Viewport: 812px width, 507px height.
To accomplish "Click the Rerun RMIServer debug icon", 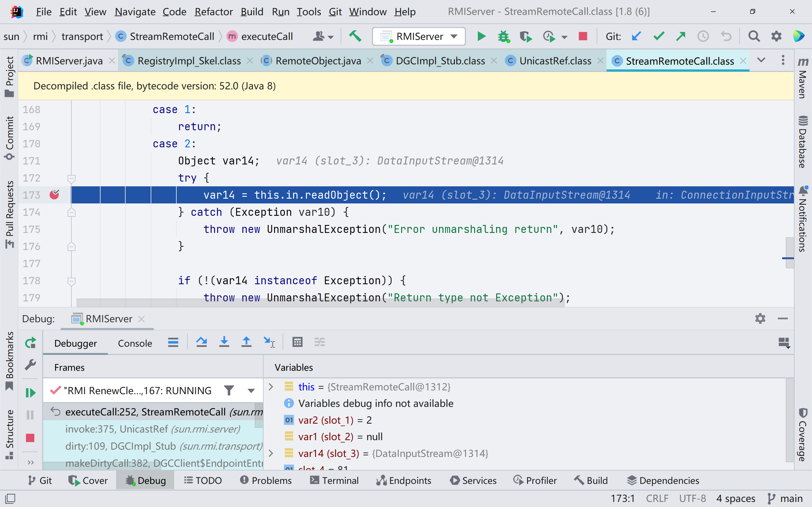I will point(30,343).
